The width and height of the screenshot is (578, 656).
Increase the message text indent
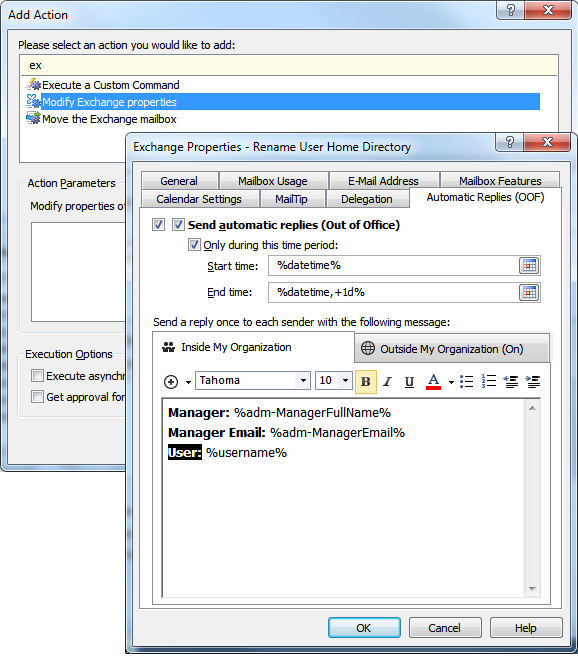click(x=533, y=382)
